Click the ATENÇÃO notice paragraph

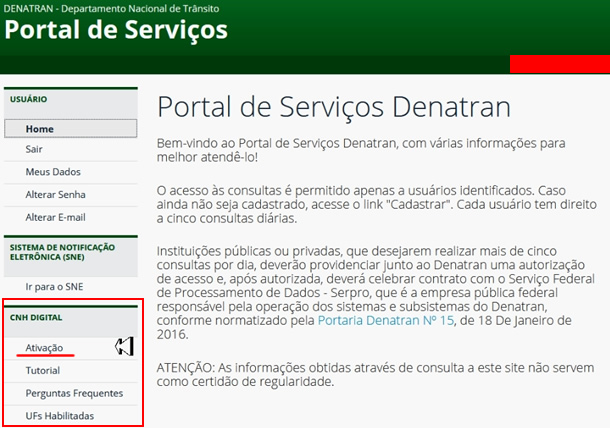point(375,375)
